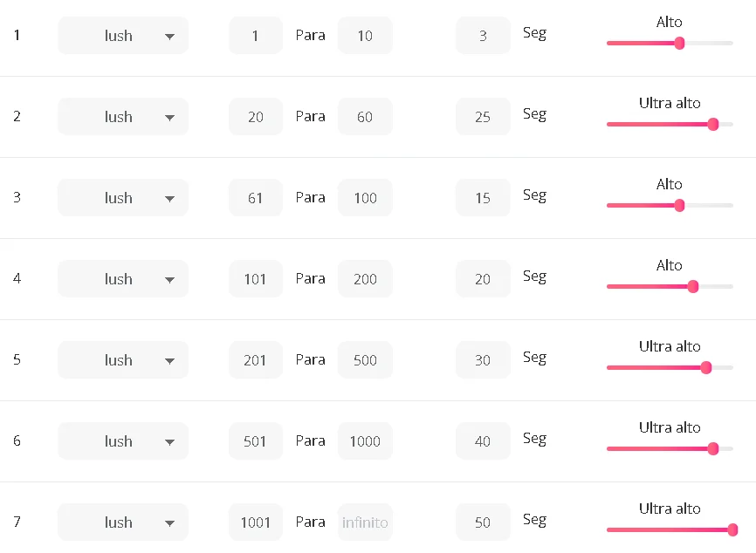
Task: Click the seconds field showing 3 in row 1
Action: point(483,36)
